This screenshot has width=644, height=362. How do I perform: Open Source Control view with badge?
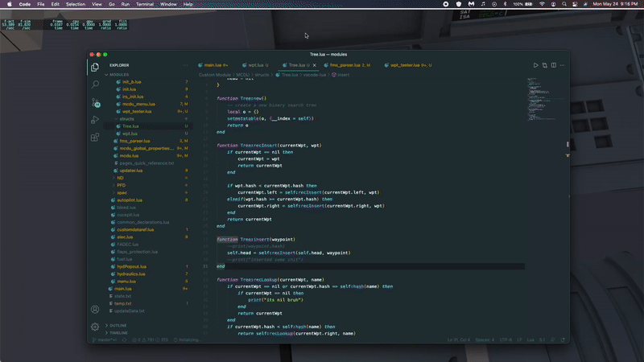coord(95,103)
